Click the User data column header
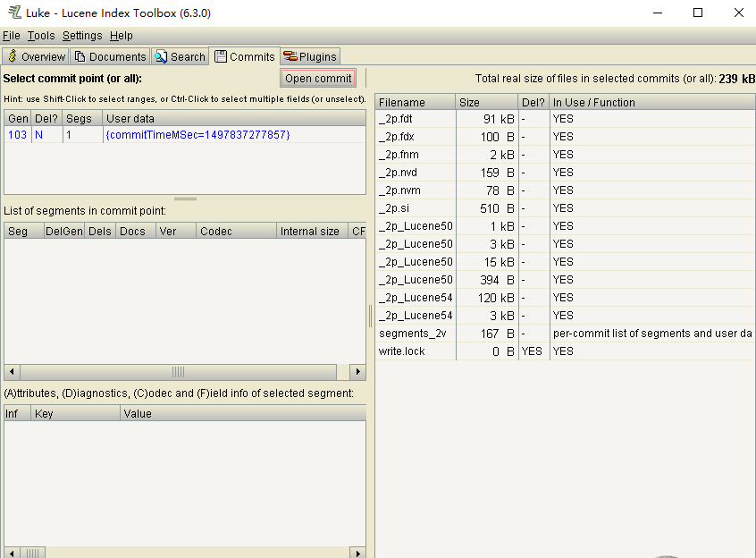 click(234, 119)
